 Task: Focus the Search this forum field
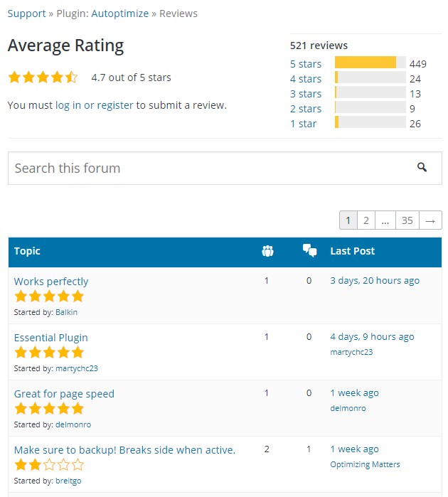pyautogui.click(x=225, y=168)
